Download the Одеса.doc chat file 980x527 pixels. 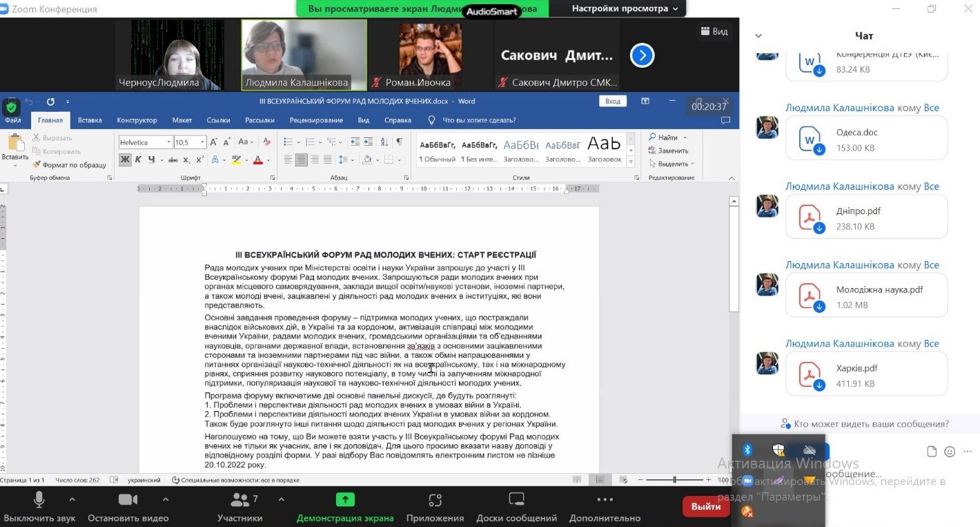click(819, 149)
